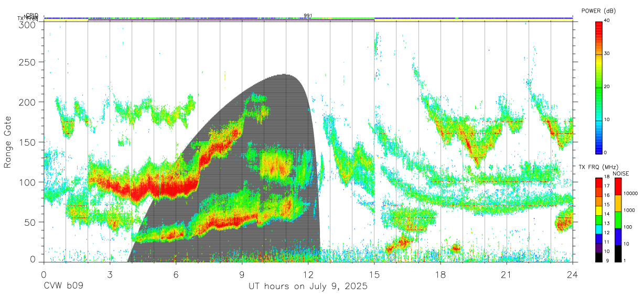Click the "CVW b09" radar beam label
Screen dimensions: 644x297
[x=63, y=287]
